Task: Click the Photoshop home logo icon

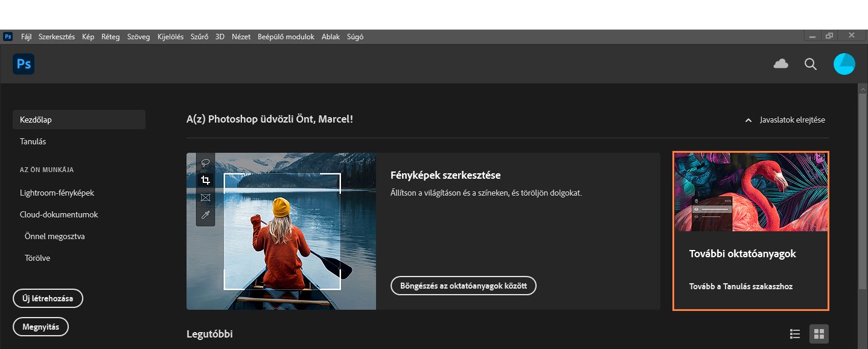Action: point(24,63)
